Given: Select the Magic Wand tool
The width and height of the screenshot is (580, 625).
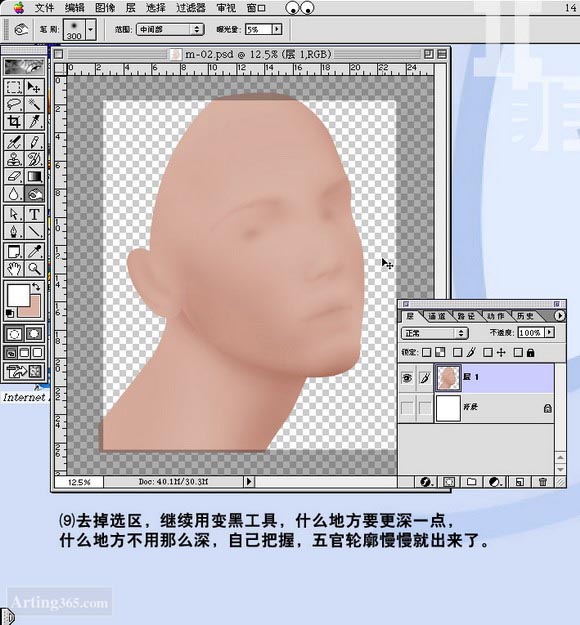Looking at the screenshot, I should pyautogui.click(x=34, y=104).
